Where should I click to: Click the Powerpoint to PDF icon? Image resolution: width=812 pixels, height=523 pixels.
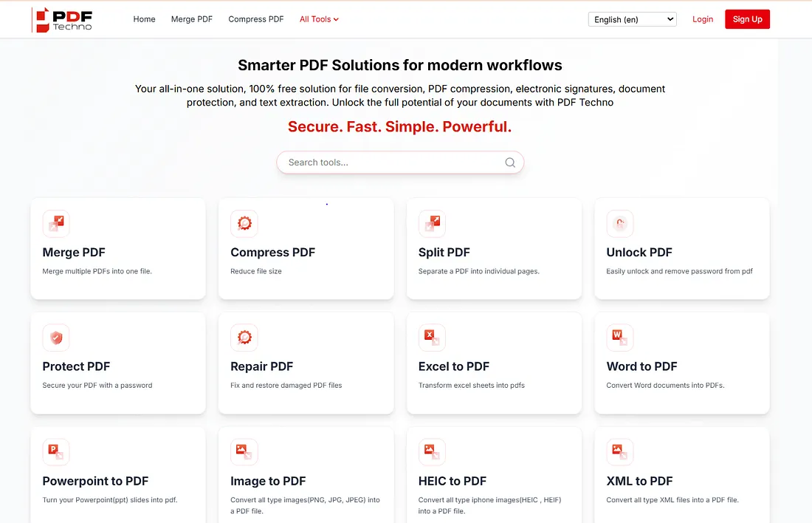click(x=56, y=452)
